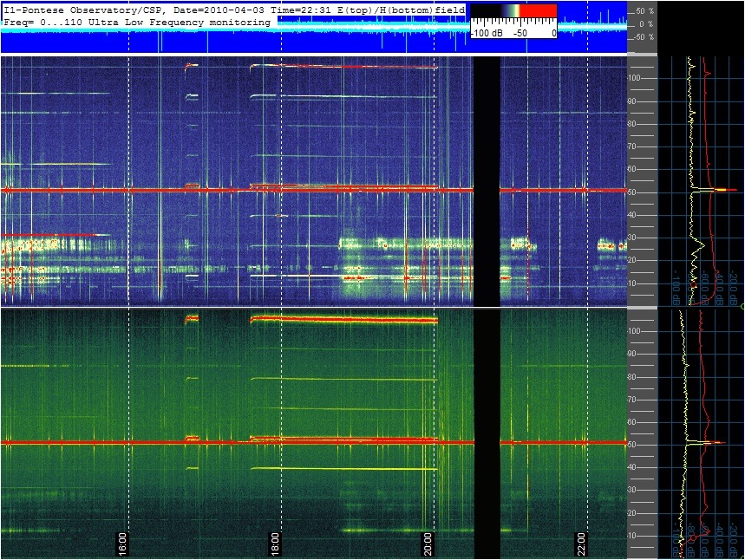Click the 100 Hz tick on H-field axis
The image size is (745, 560).
coord(634,331)
